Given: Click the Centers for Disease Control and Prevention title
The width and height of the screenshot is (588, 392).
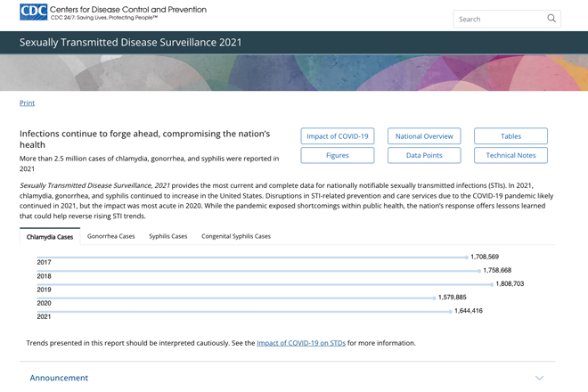Looking at the screenshot, I should (x=128, y=10).
